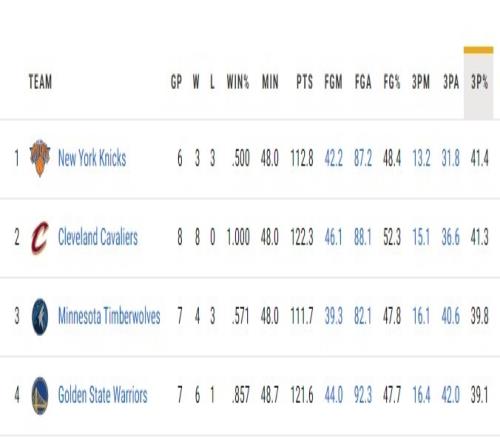Sort by the 3PM column header
The height and width of the screenshot is (440, 500).
421,82
